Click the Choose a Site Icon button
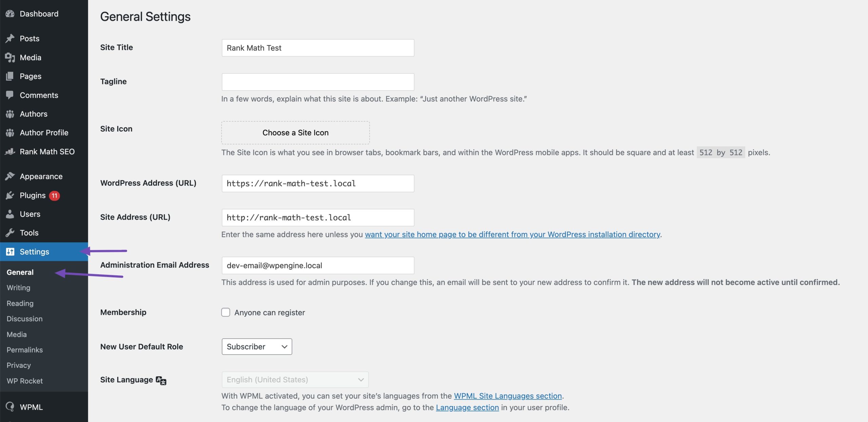This screenshot has width=868, height=422. tap(295, 133)
